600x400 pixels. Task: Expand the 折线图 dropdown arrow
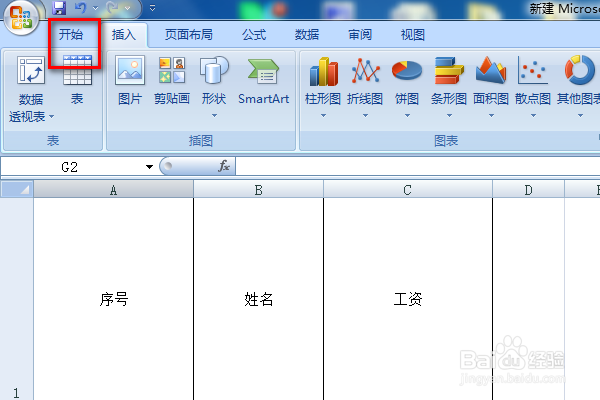click(x=365, y=115)
